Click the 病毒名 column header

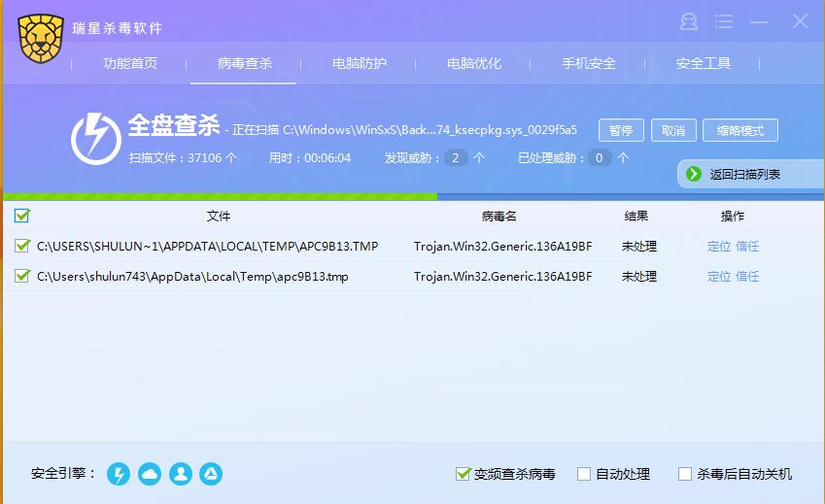tap(498, 216)
